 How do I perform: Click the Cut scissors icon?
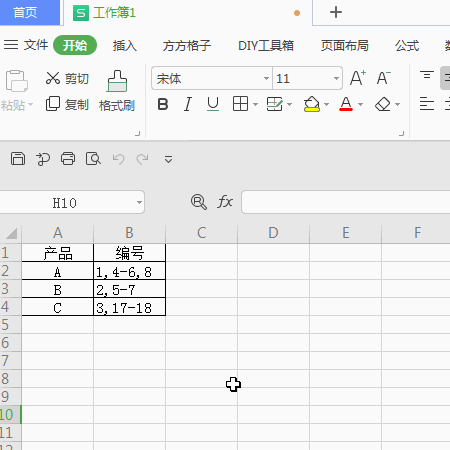pyautogui.click(x=53, y=78)
